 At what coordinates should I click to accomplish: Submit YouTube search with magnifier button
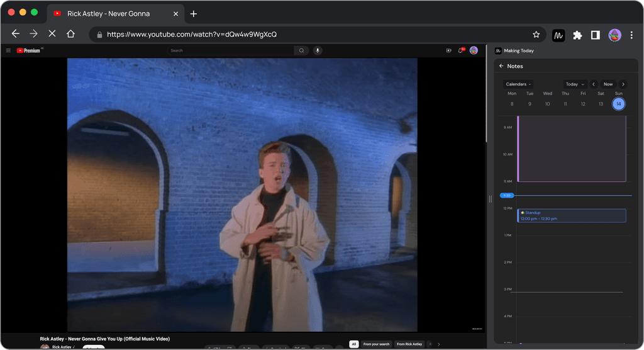(301, 50)
